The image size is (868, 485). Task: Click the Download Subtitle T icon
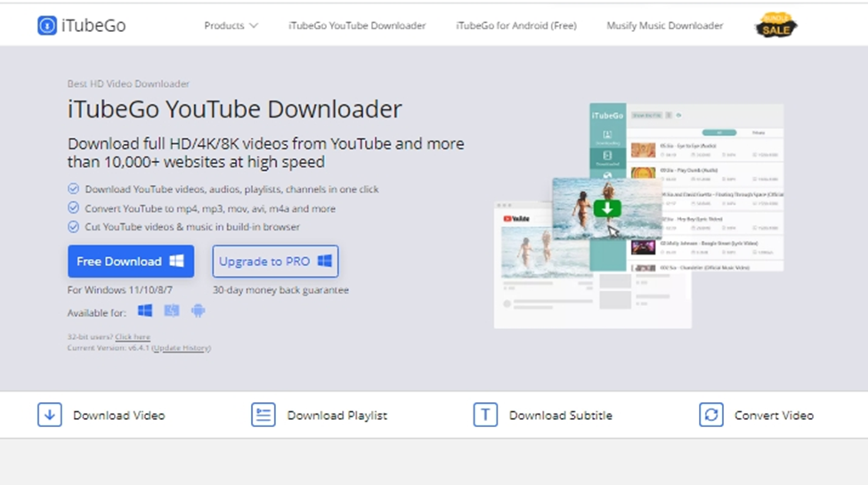point(485,415)
